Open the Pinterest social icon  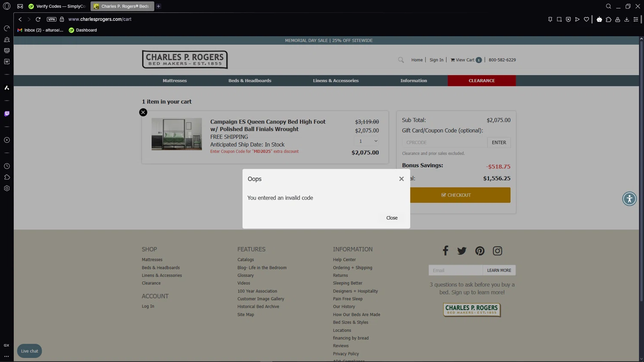480,251
